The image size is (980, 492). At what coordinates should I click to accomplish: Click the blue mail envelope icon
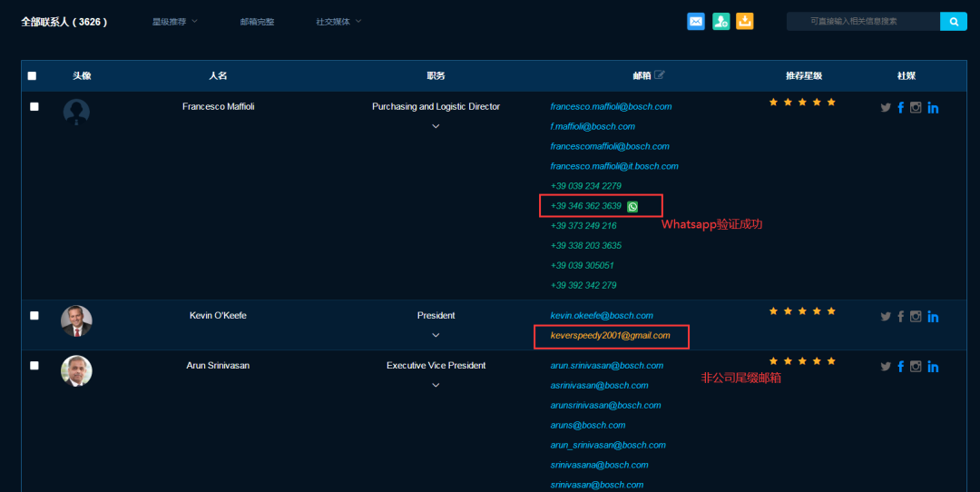point(696,21)
